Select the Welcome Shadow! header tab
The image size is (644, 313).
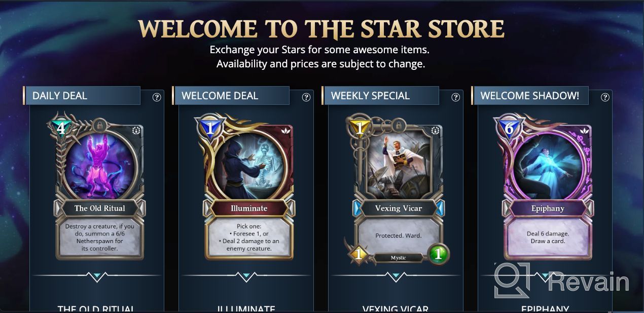[530, 96]
